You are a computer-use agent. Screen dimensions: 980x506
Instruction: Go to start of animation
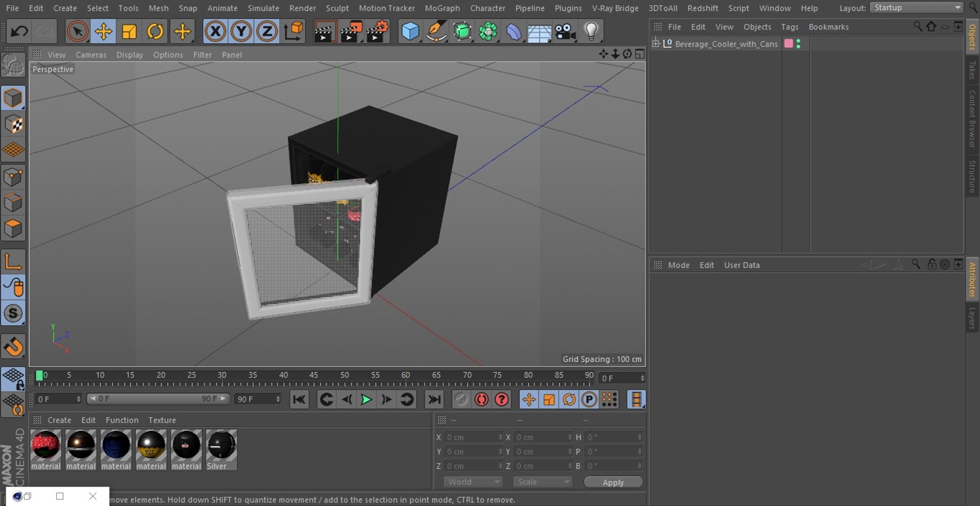[299, 399]
